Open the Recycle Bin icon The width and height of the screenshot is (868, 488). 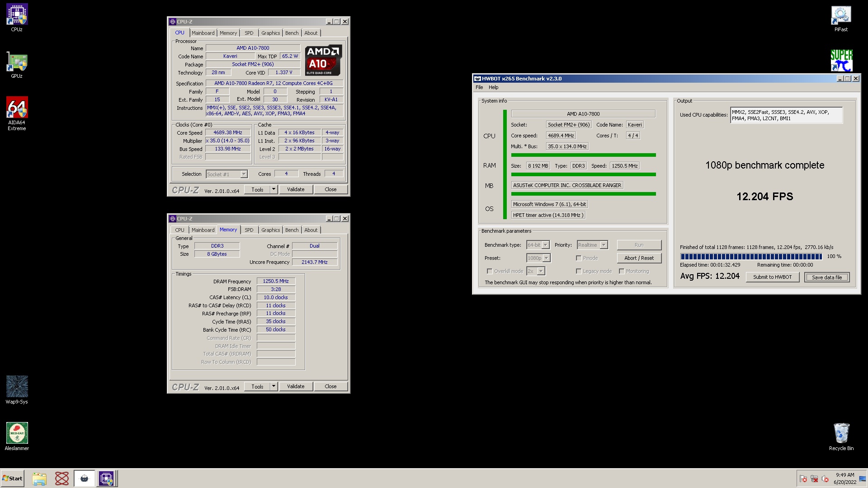(841, 433)
